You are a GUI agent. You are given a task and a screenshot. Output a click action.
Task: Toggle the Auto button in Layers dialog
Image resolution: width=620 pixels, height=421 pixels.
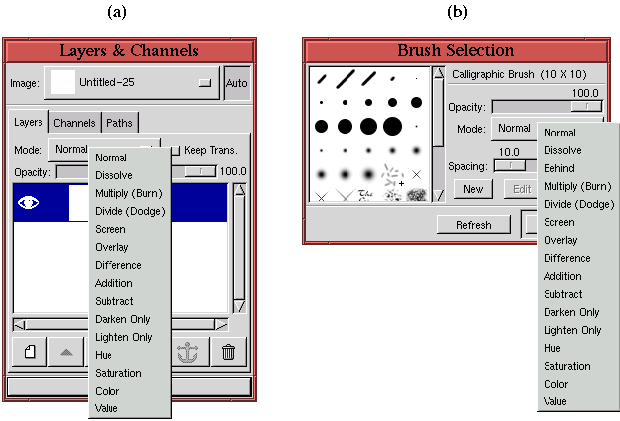pyautogui.click(x=237, y=83)
